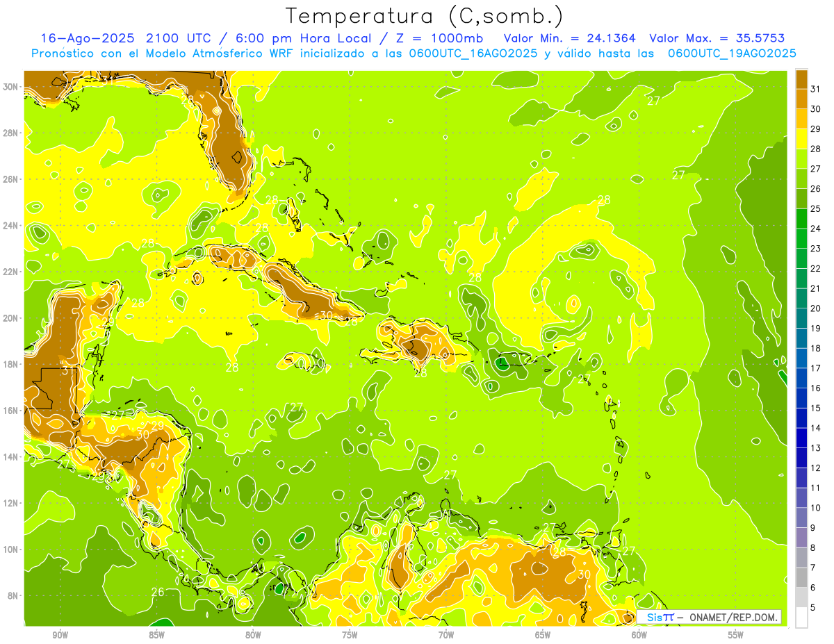
Task: Click 'Valor Max. = 35.5753' text
Action: (717, 38)
